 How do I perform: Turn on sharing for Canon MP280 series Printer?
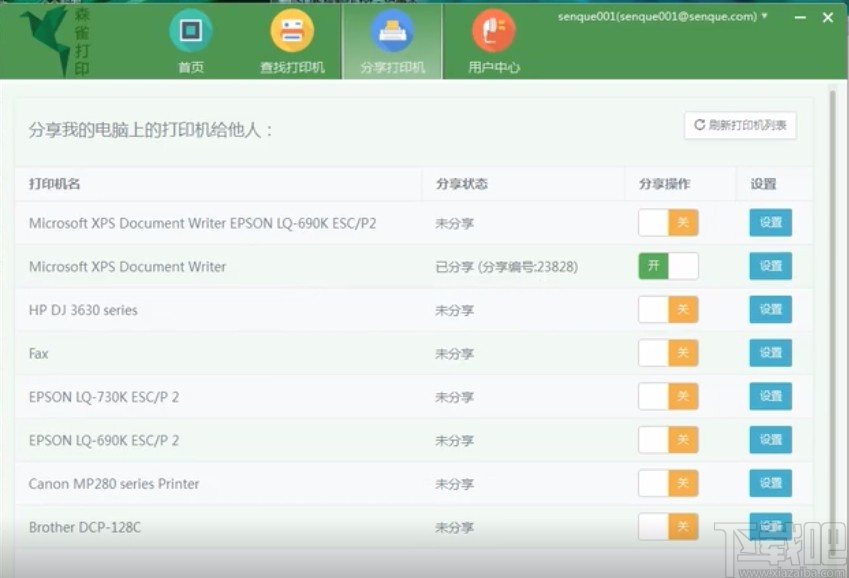click(x=667, y=483)
